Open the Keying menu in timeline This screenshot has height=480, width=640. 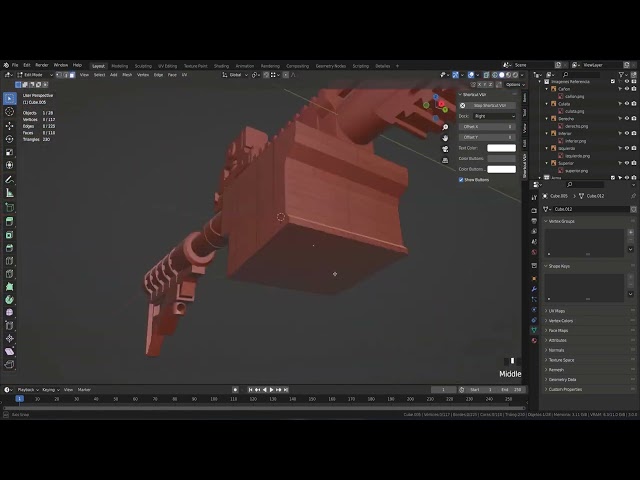pos(51,390)
